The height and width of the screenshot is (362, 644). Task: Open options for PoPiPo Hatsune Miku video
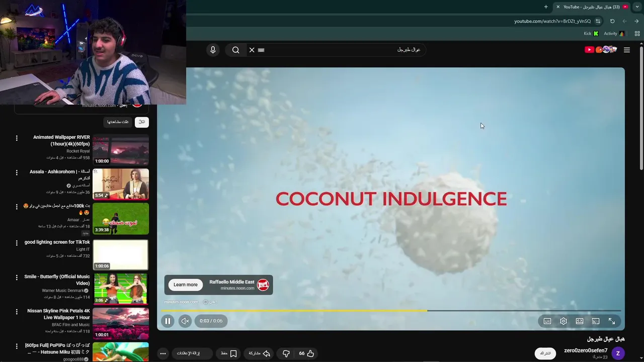point(17,346)
